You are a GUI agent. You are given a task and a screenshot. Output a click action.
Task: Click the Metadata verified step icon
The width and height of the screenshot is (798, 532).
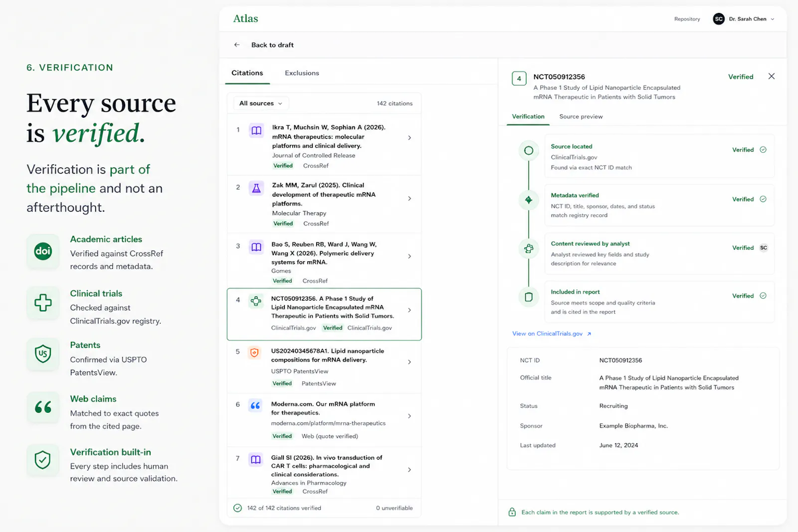pyautogui.click(x=529, y=200)
